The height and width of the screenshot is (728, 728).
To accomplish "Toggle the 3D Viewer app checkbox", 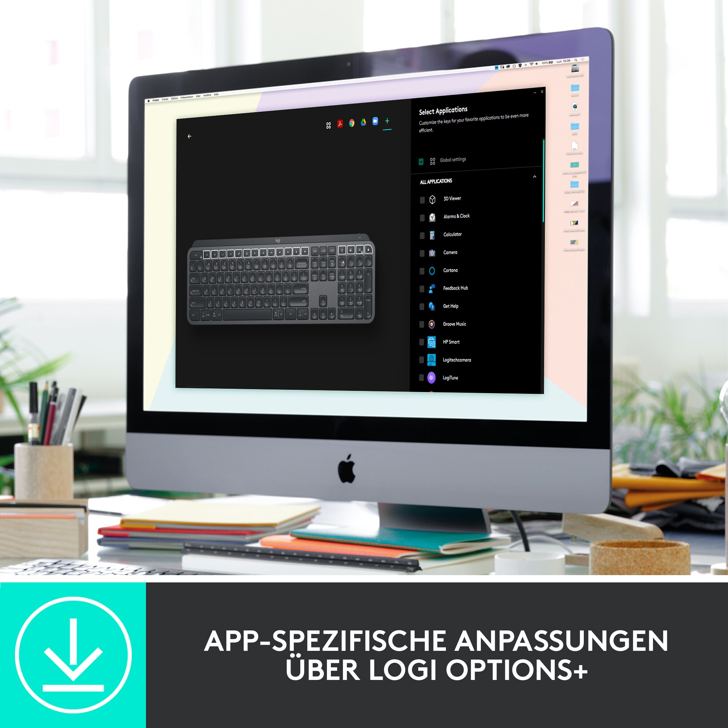I will [422, 198].
